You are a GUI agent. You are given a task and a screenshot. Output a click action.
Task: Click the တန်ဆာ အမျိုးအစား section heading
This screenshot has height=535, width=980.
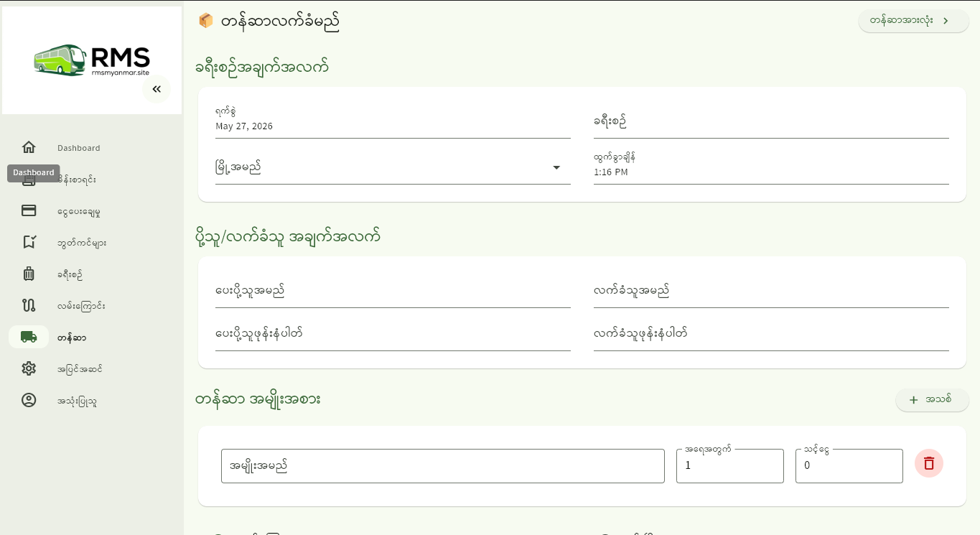coord(258,399)
